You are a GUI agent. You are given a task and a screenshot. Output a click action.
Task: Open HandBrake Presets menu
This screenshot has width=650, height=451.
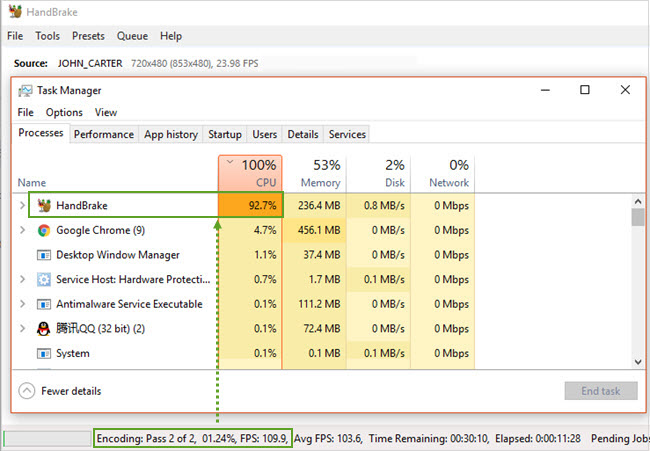click(88, 36)
